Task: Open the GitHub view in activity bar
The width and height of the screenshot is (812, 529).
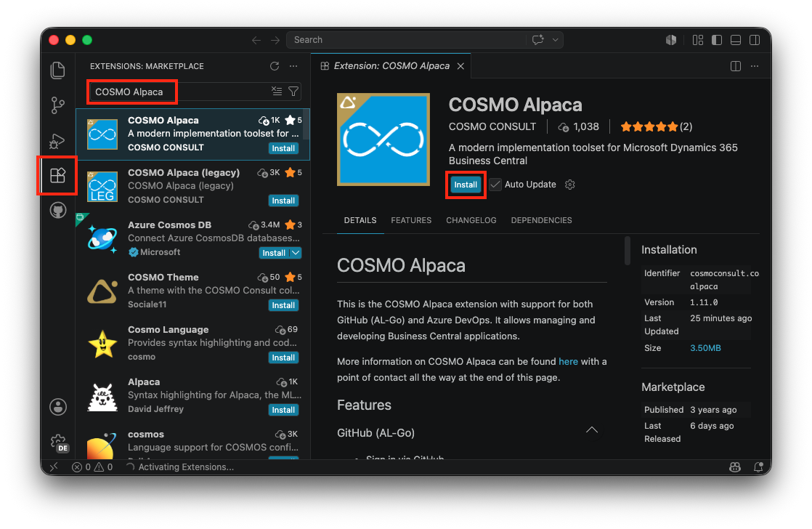Action: click(x=57, y=210)
